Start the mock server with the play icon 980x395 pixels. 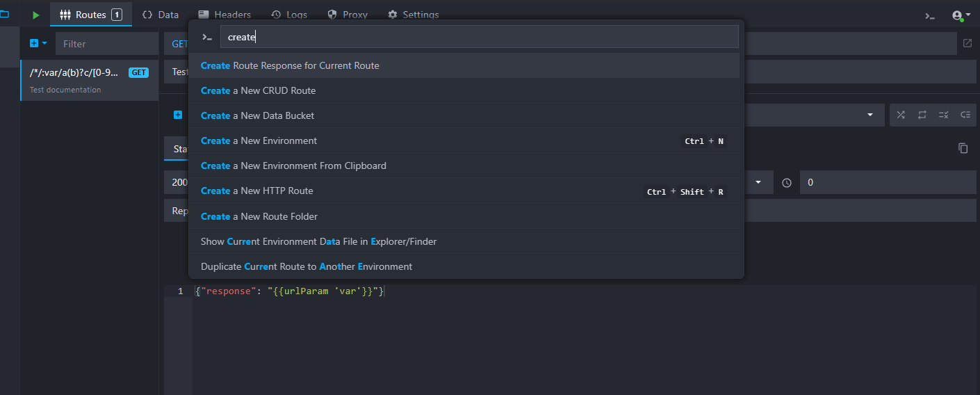pos(36,15)
